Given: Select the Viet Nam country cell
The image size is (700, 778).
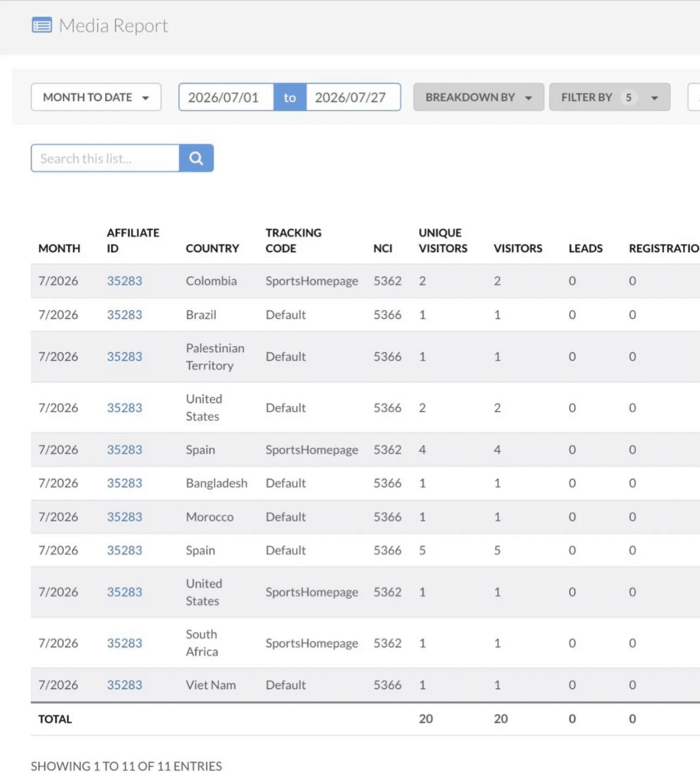Looking at the screenshot, I should [x=211, y=685].
